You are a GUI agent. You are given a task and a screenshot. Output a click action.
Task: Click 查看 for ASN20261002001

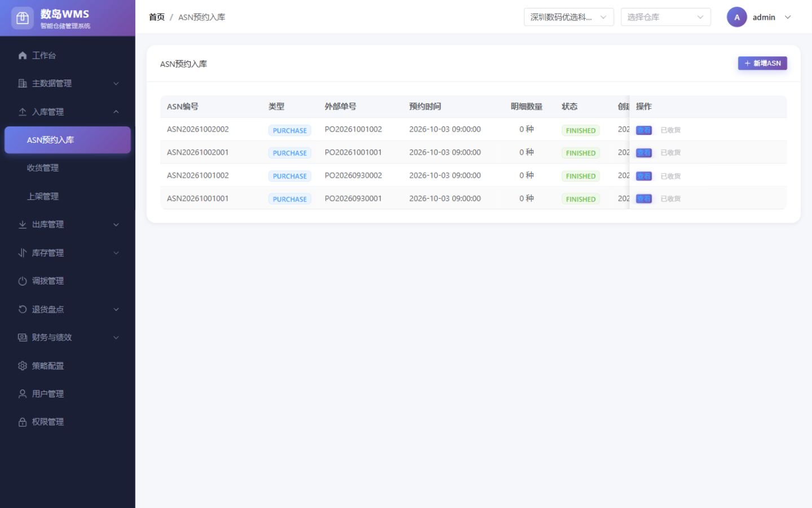click(x=644, y=153)
